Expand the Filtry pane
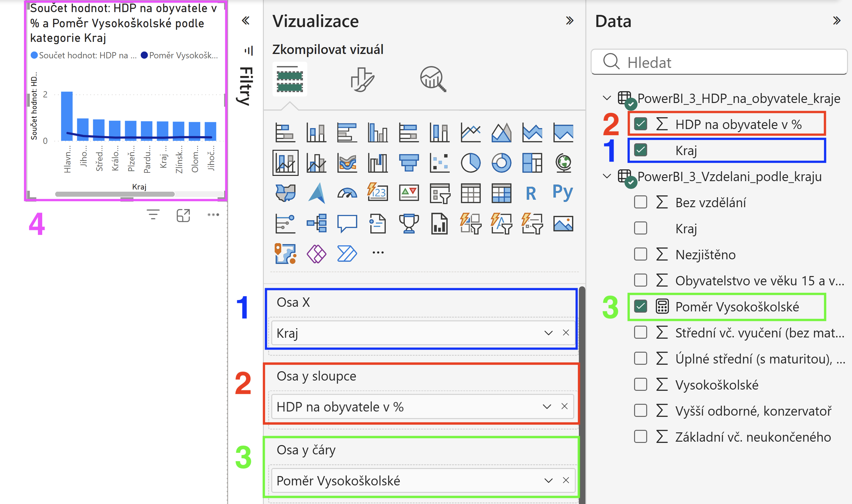The height and width of the screenshot is (504, 852). click(246, 21)
